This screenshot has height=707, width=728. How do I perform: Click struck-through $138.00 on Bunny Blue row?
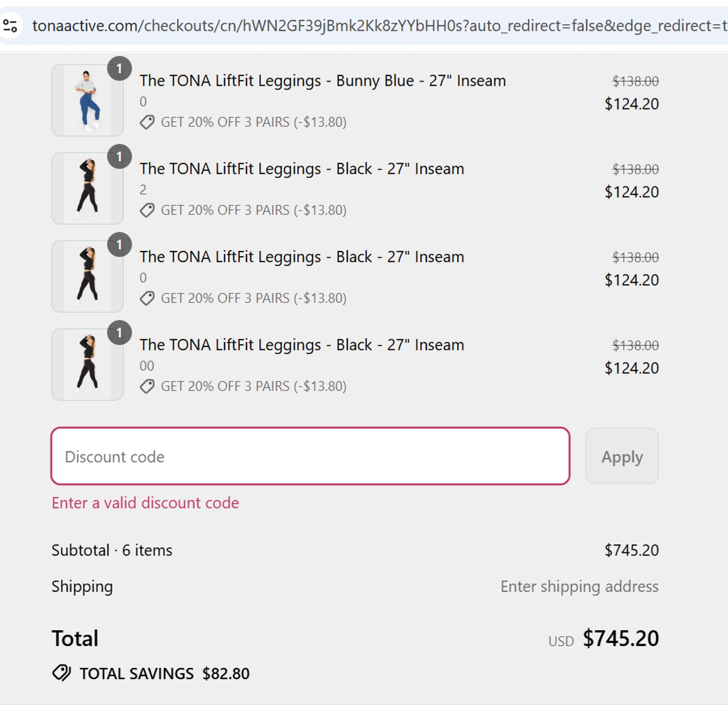635,81
